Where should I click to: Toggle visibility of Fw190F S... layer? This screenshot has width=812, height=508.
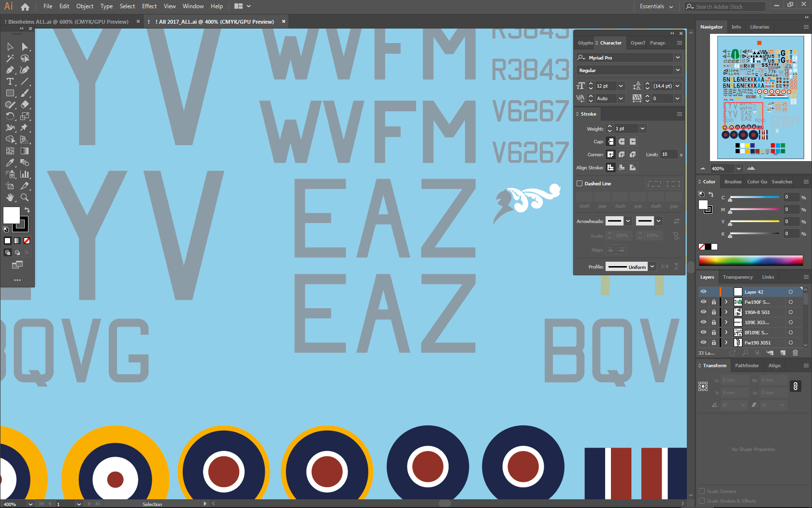[703, 302]
